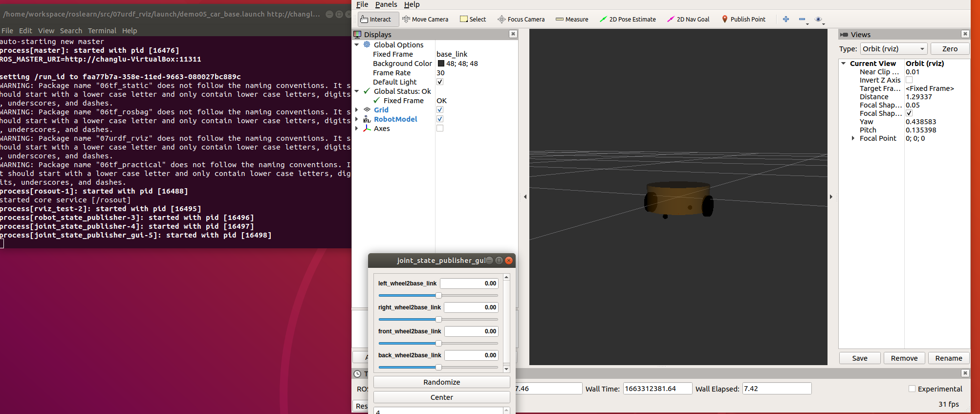Image resolution: width=980 pixels, height=414 pixels.
Task: Choose the Select tool in RViz toolbar
Action: point(473,20)
